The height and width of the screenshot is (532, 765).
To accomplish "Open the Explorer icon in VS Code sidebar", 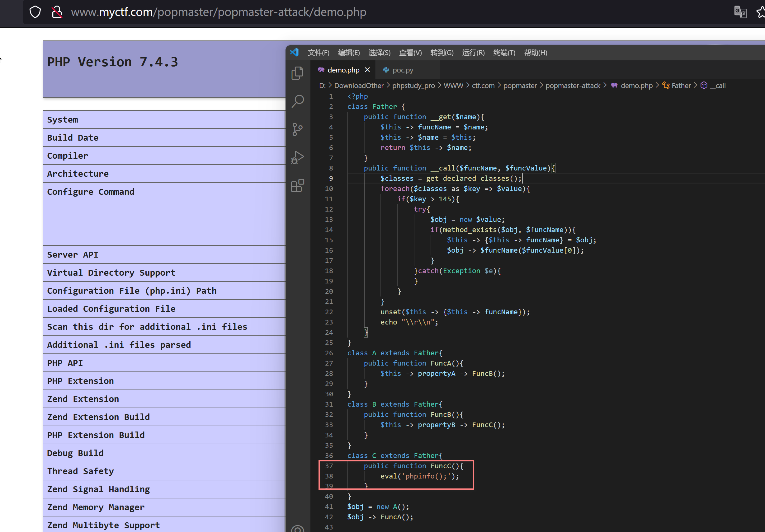I will point(298,73).
